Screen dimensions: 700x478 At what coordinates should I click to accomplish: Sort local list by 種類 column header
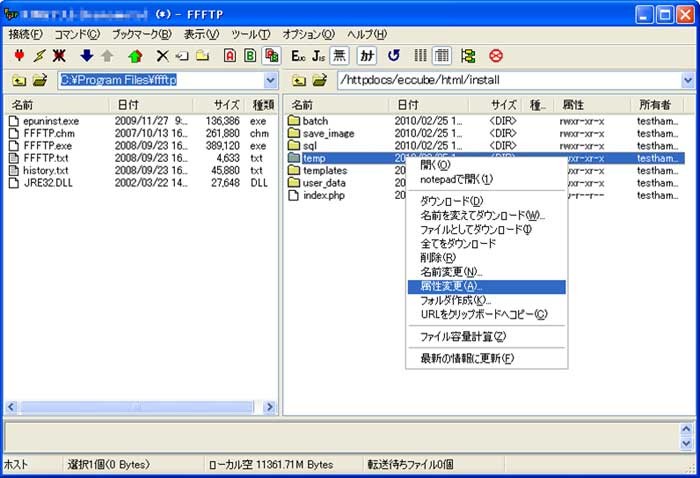pos(262,105)
